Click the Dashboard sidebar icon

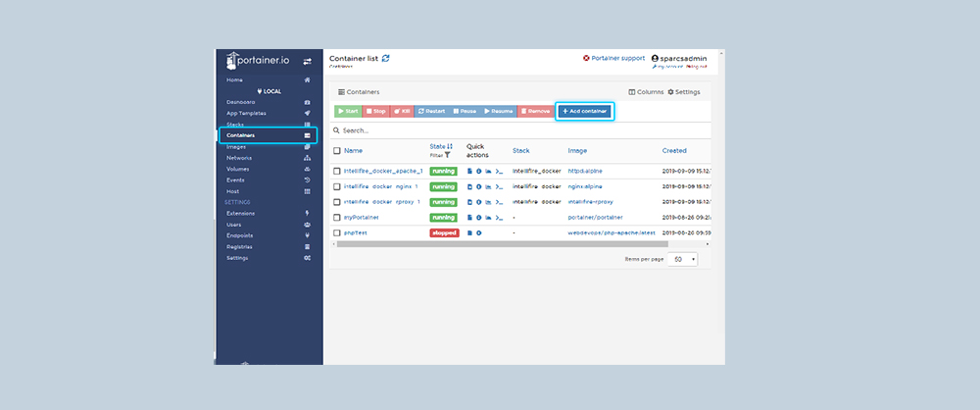click(307, 102)
